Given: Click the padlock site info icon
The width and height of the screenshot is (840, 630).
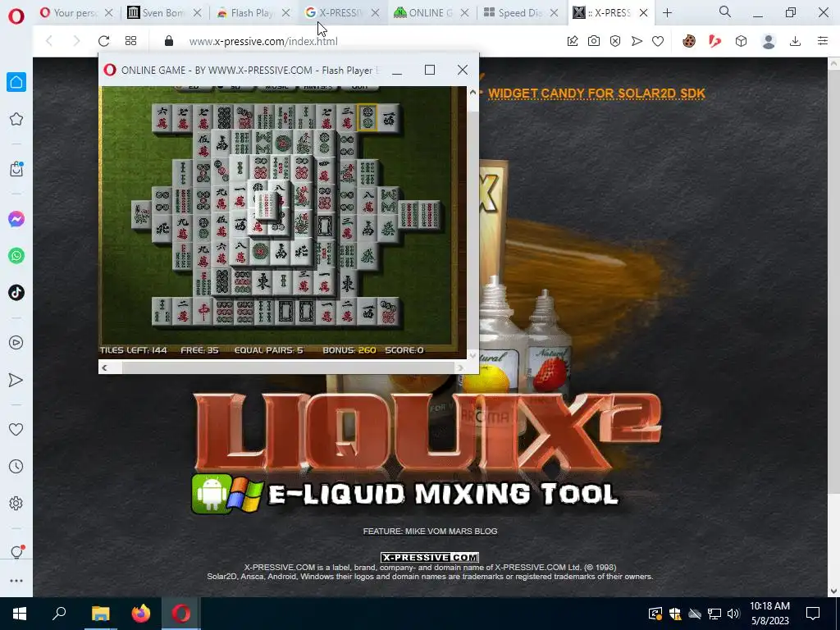Looking at the screenshot, I should click(169, 41).
